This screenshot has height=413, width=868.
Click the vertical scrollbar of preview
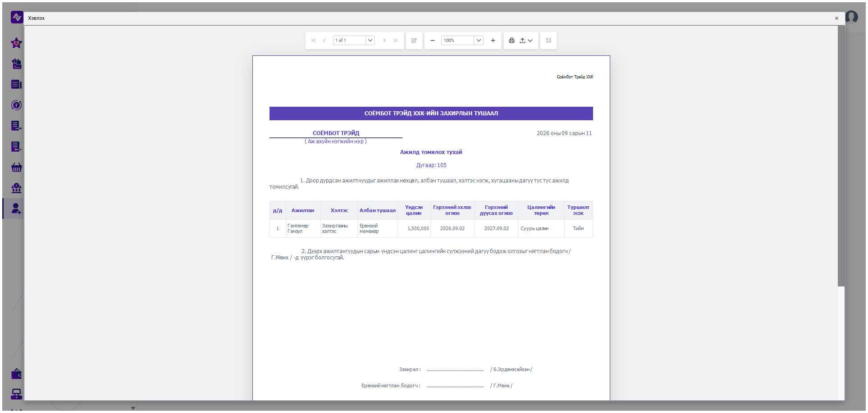pos(841,156)
